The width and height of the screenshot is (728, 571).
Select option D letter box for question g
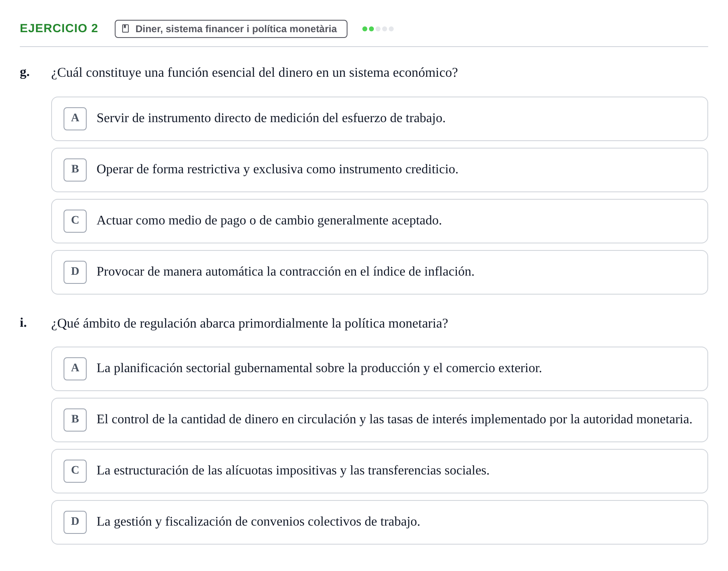click(x=75, y=272)
